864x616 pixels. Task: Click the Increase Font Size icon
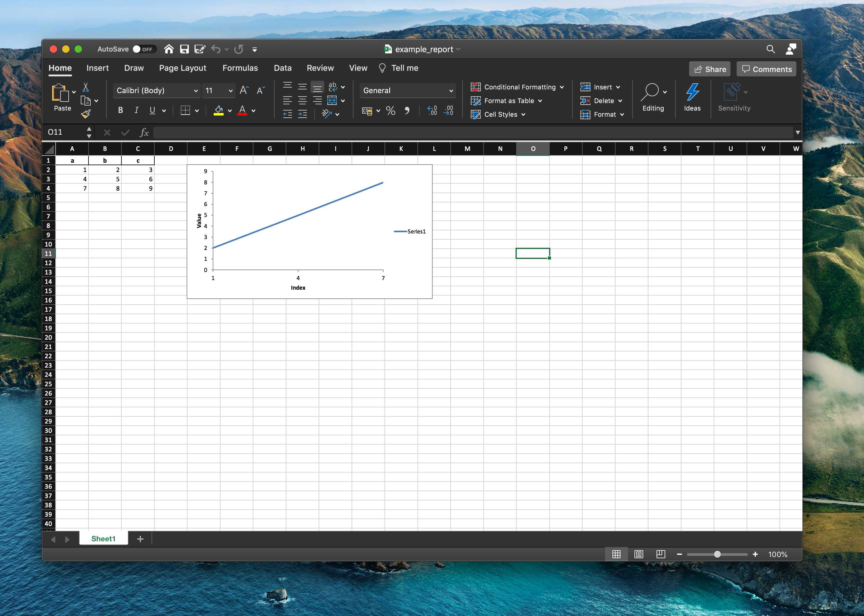pyautogui.click(x=244, y=90)
